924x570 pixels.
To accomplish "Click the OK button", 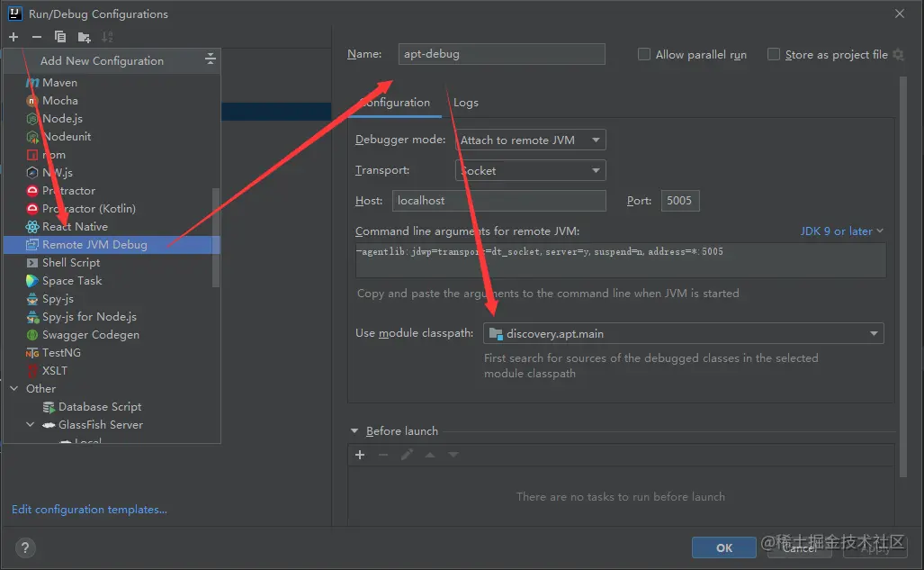I will pos(723,547).
